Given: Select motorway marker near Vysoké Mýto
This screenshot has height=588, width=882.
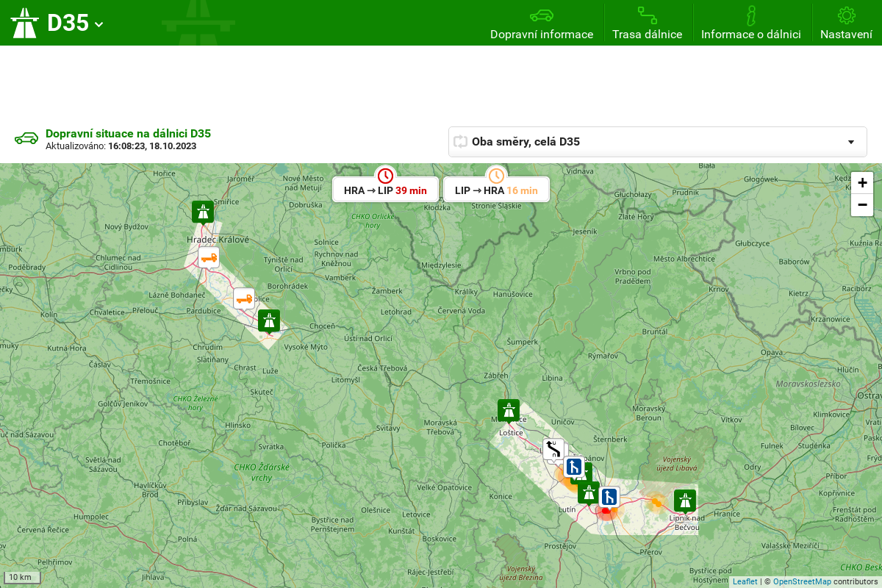Looking at the screenshot, I should tap(269, 320).
